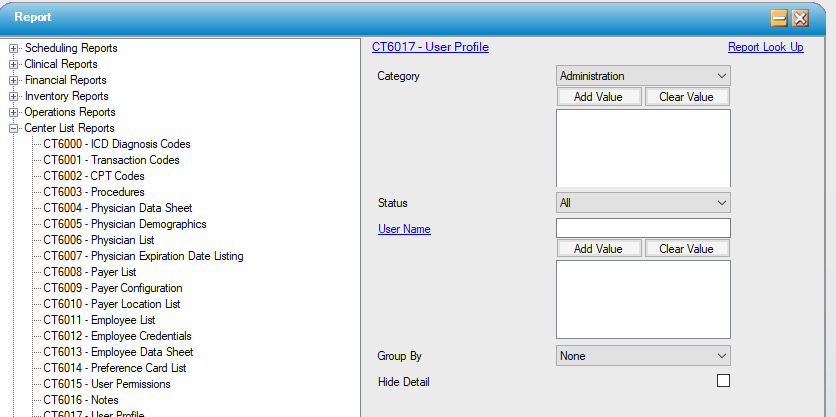This screenshot has height=417, width=836.
Task: Click Clear Value under Category
Action: pos(686,97)
